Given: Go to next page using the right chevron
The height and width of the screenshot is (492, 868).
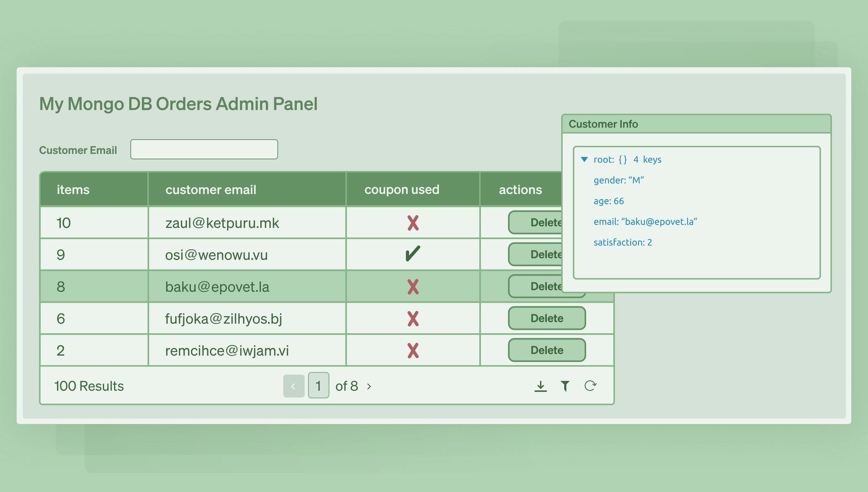Looking at the screenshot, I should [x=369, y=386].
